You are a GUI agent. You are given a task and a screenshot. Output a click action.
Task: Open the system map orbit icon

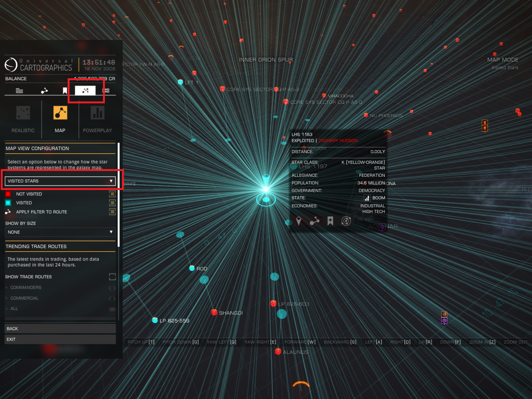pos(346,221)
